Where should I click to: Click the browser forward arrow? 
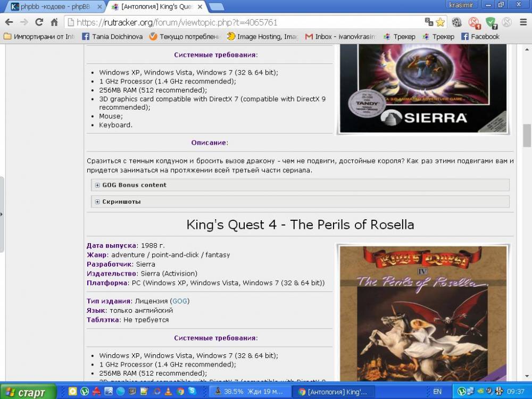[24, 22]
